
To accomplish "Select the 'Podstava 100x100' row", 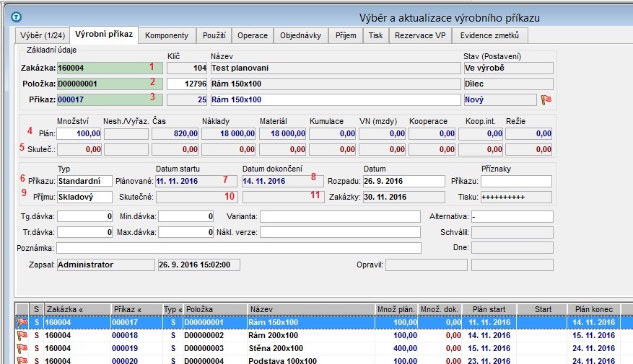I will (x=324, y=360).
